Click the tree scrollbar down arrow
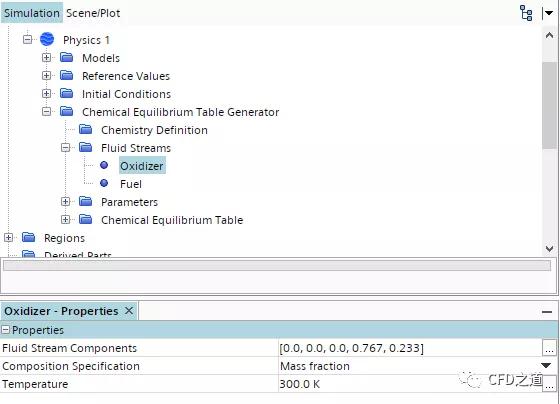The width and height of the screenshot is (560, 404). tap(549, 248)
